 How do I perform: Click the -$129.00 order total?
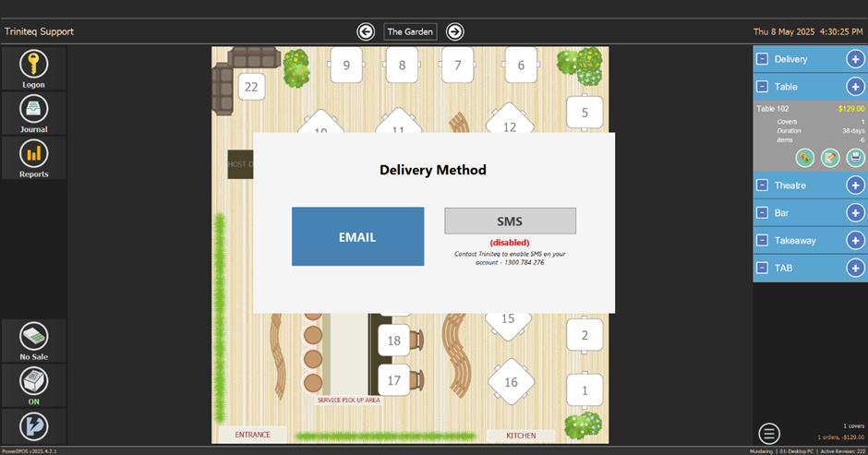tap(850, 109)
